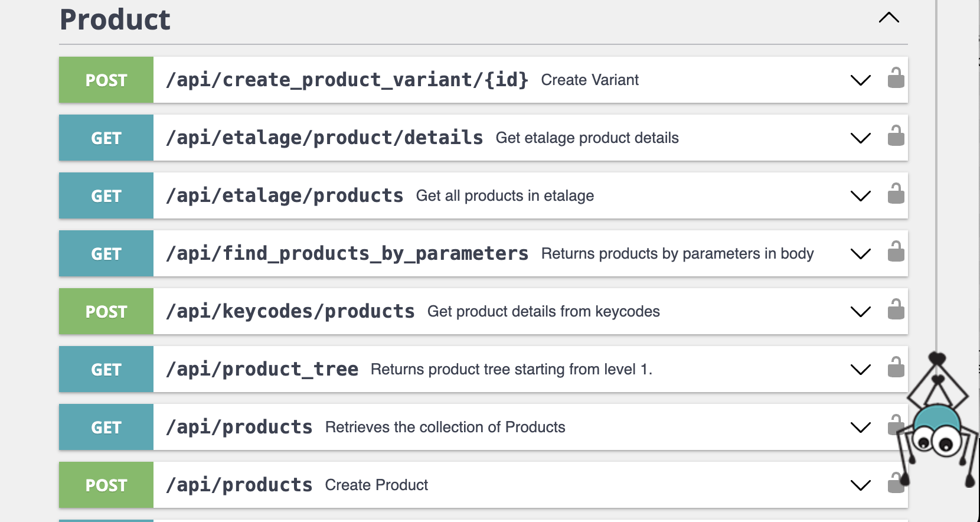Screen dimensions: 980x522
Task: Click lock icon on etalage/products row
Action: [896, 194]
